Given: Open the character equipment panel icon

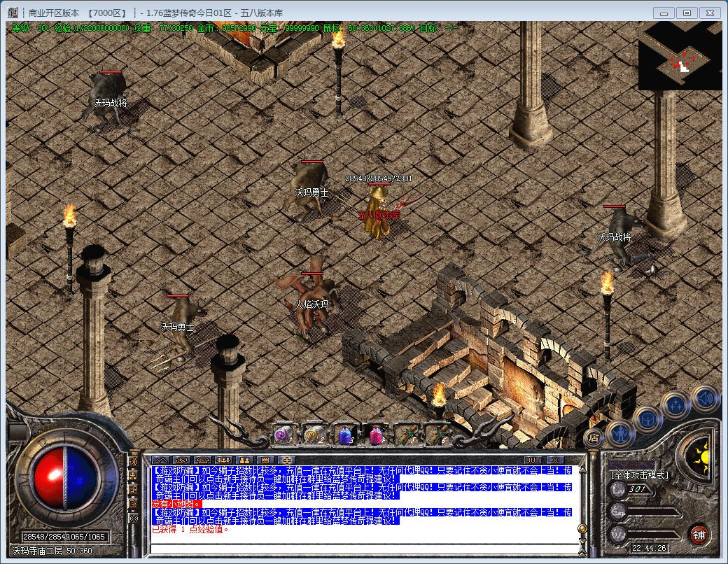Looking at the screenshot, I should (619, 435).
